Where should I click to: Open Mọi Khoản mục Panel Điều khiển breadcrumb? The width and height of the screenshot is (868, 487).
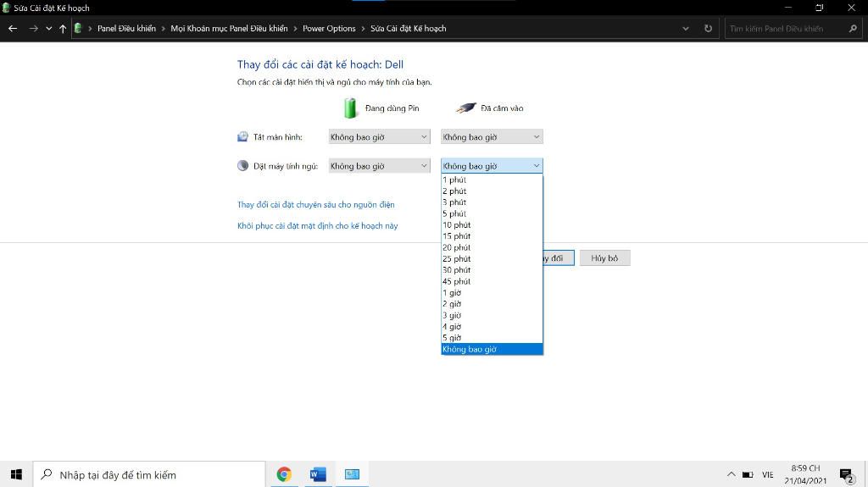(229, 28)
